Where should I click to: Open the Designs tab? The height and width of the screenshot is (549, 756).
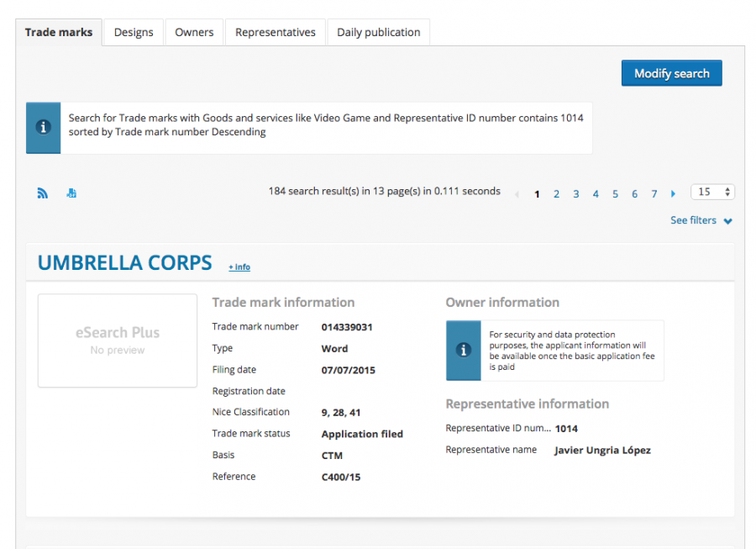[134, 32]
